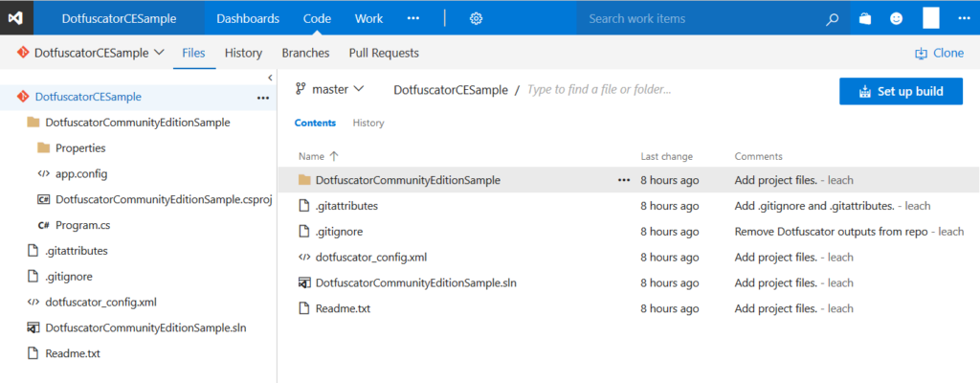Select DotfuscatorCommunityEditionSample.csproj in the tree

165,199
